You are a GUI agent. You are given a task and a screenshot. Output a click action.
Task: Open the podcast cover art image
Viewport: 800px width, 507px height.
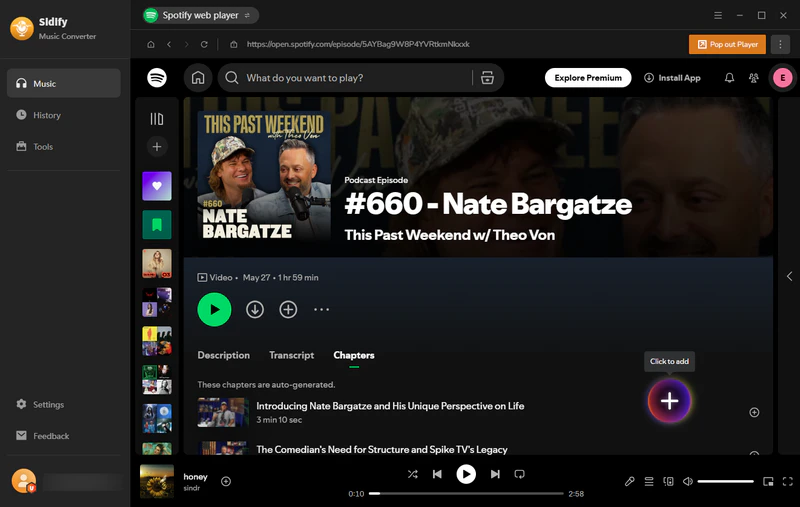click(x=264, y=176)
